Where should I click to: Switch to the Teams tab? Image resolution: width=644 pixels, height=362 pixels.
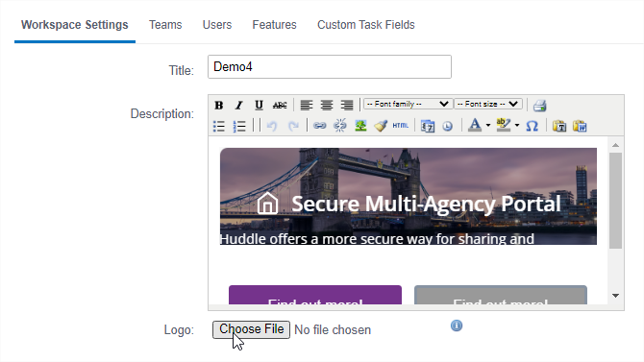coord(165,25)
